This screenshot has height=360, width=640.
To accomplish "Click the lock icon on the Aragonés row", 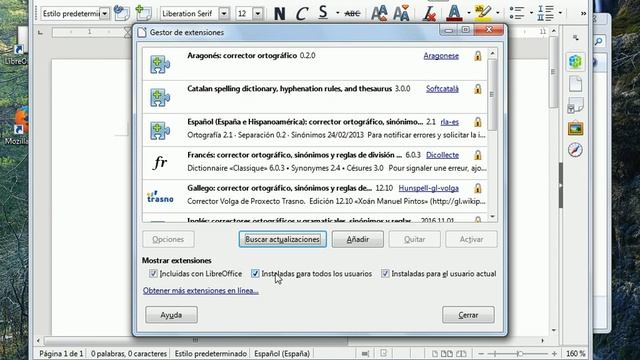I will point(478,56).
